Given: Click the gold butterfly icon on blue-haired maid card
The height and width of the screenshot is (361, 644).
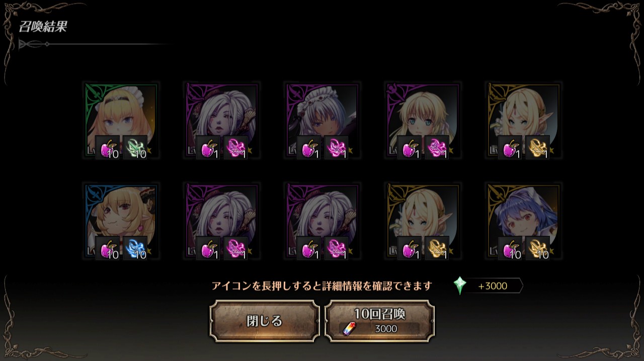Looking at the screenshot, I should tap(537, 248).
